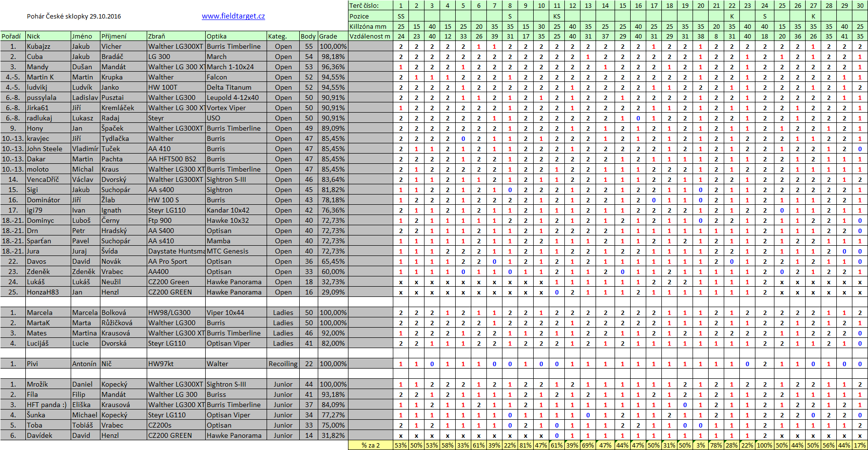The height and width of the screenshot is (450, 868).
Task: Click the % za 2 summary cell
Action: point(370,445)
